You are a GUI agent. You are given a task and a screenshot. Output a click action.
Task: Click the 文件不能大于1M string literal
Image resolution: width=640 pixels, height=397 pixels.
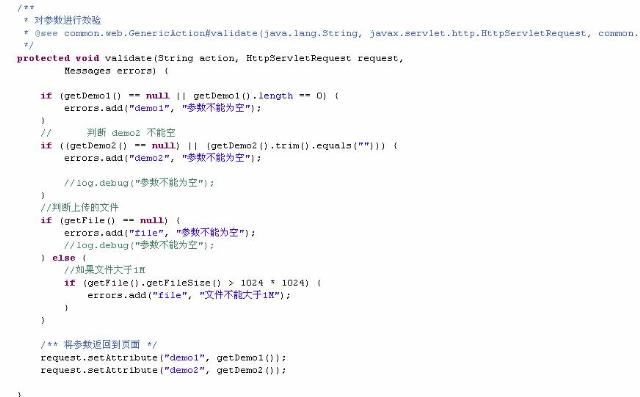click(x=240, y=295)
